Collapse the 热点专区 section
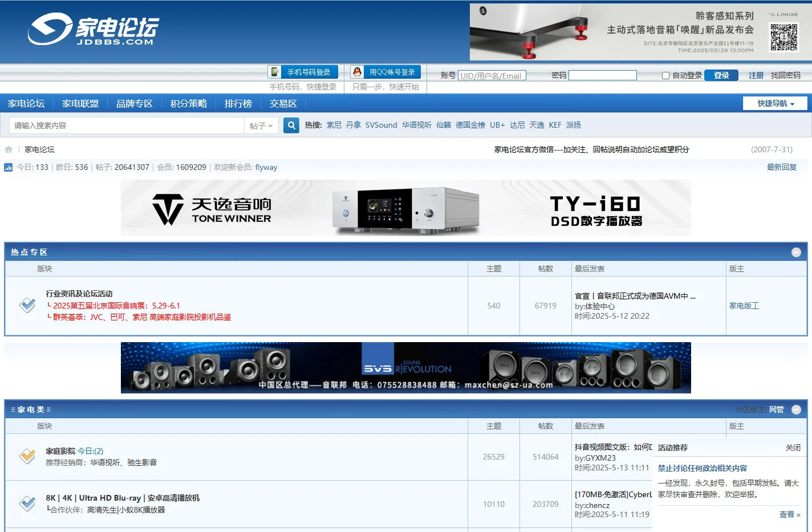The height and width of the screenshot is (532, 812). point(796,252)
